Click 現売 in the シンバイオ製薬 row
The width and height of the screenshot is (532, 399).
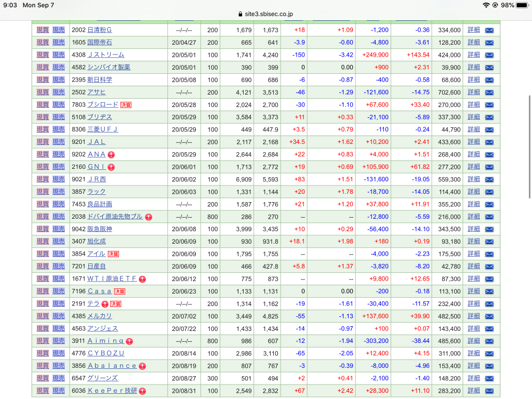click(x=58, y=67)
